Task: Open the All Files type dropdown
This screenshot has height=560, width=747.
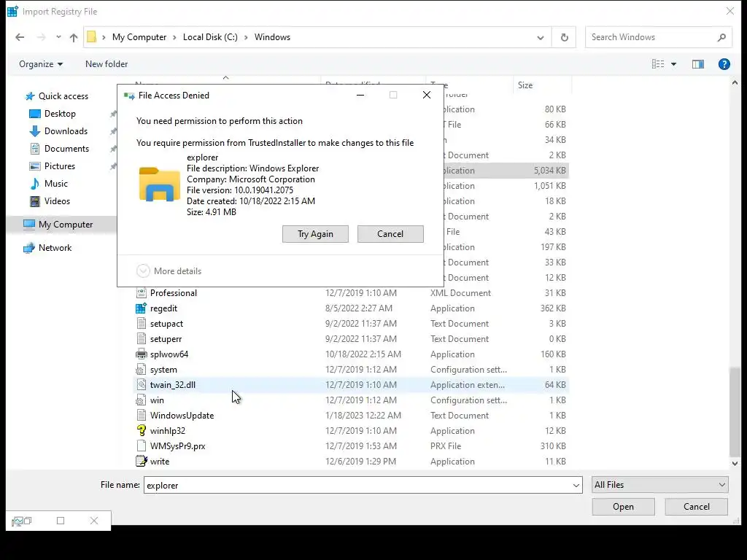Action: pyautogui.click(x=659, y=485)
